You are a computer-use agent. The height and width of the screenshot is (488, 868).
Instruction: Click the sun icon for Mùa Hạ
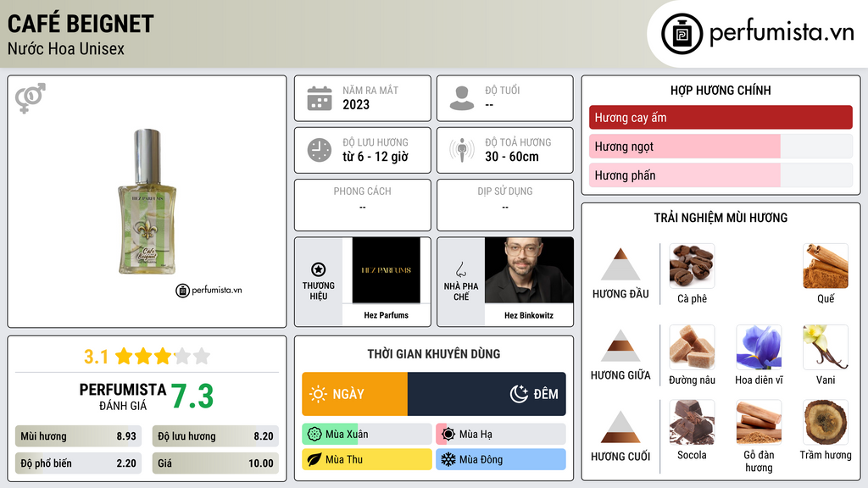(x=448, y=435)
